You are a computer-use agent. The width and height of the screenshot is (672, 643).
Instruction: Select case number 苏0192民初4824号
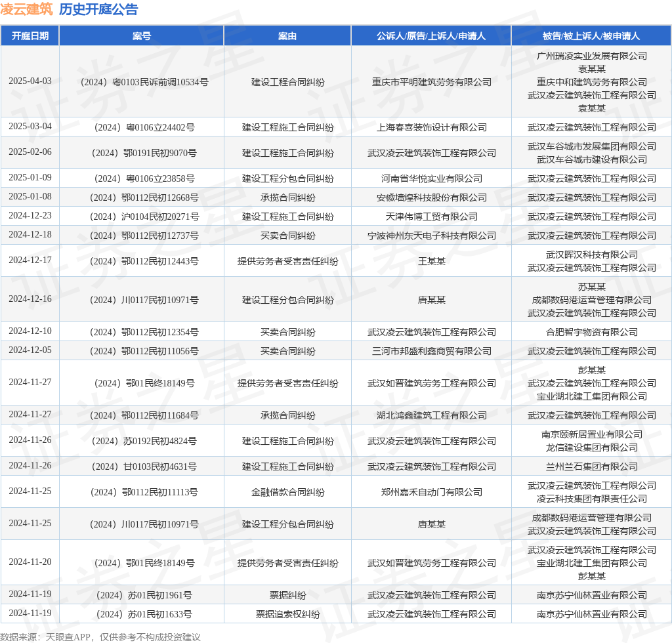pyautogui.click(x=144, y=441)
